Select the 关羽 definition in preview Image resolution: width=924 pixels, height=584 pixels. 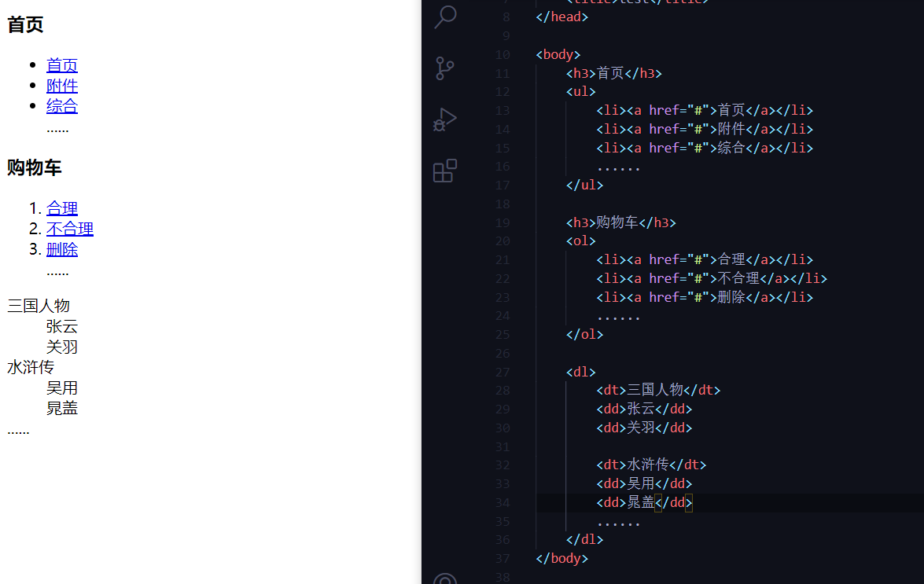[x=62, y=347]
